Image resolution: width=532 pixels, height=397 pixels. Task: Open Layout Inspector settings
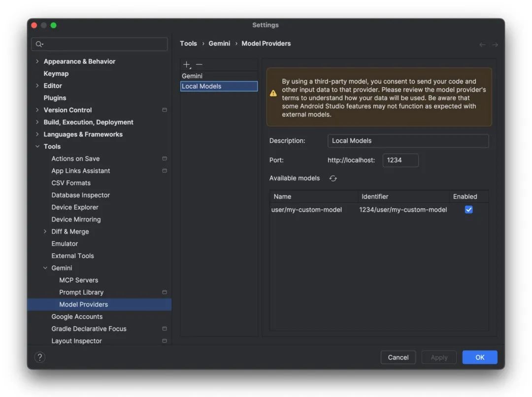76,341
